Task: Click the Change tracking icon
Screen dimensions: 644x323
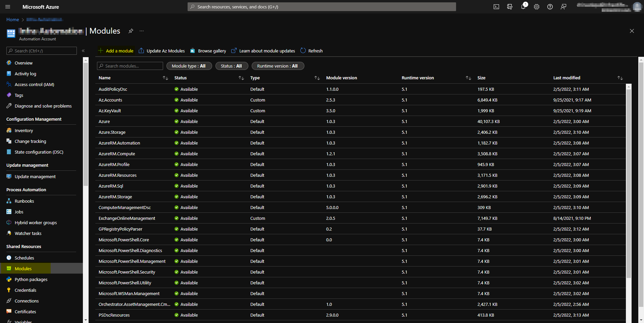Action: point(9,141)
